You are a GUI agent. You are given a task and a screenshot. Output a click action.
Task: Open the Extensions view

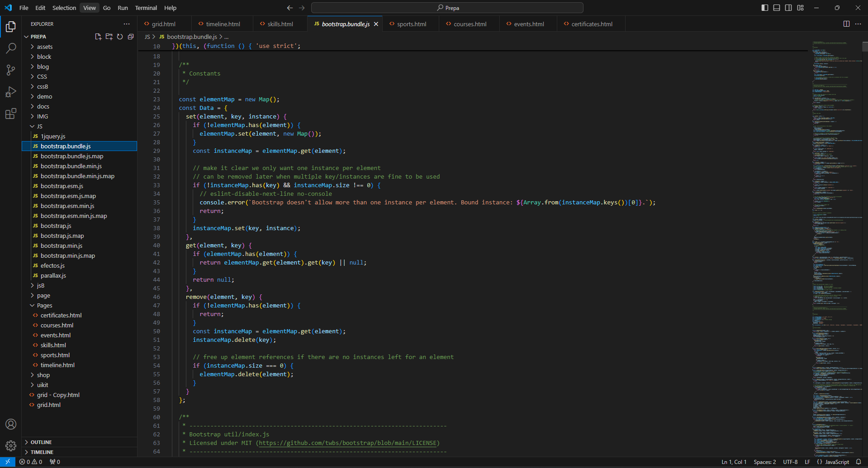(x=11, y=113)
